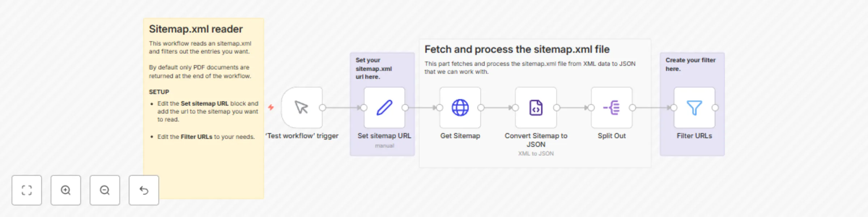This screenshot has height=217, width=868.
Task: Click the XML file icon on Convert Sitemap to JSON
Action: [x=536, y=107]
